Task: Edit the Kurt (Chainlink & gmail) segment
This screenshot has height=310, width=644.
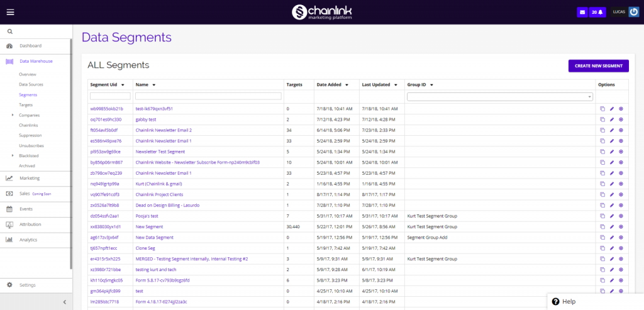Action: point(612,184)
